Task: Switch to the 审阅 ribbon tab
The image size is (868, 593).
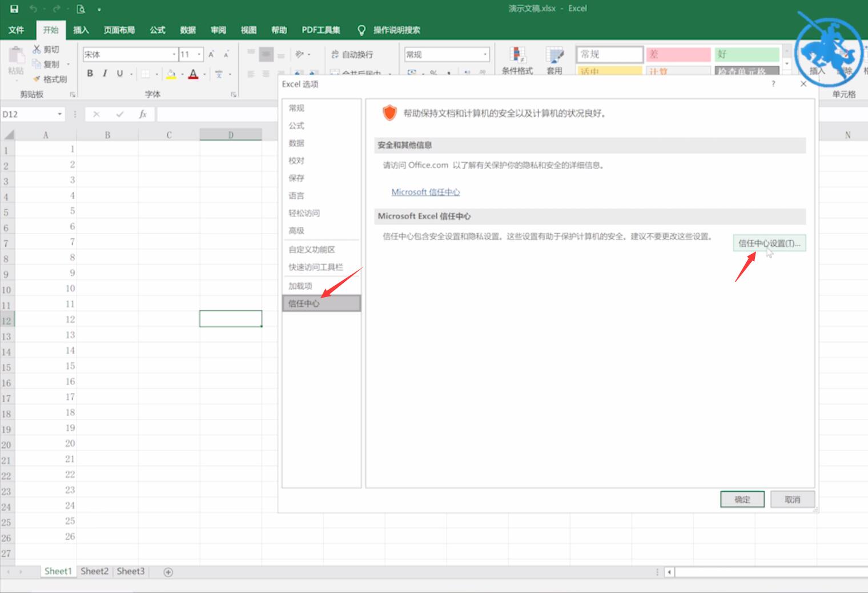Action: 218,30
